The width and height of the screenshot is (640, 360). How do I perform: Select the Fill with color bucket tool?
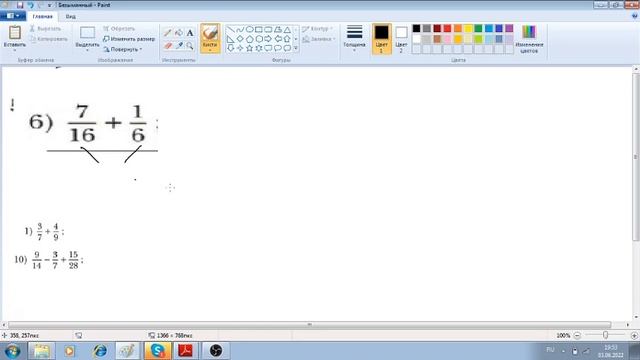point(179,33)
